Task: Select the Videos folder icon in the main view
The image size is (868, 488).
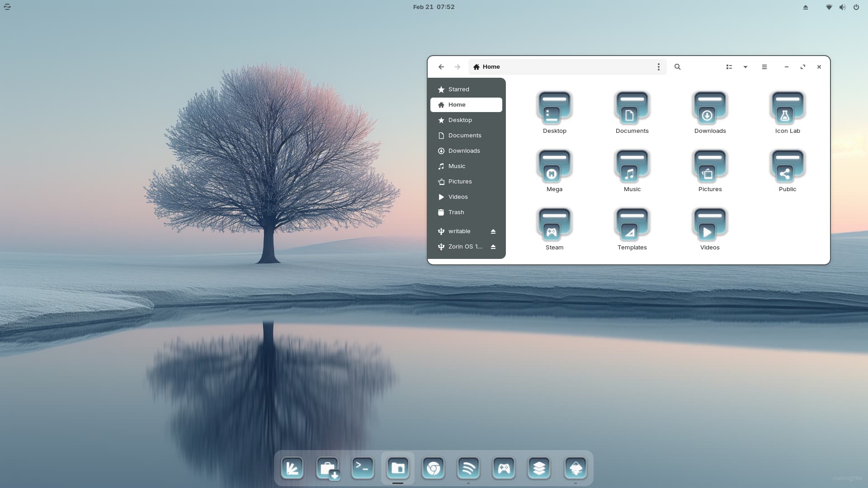Action: (x=710, y=224)
